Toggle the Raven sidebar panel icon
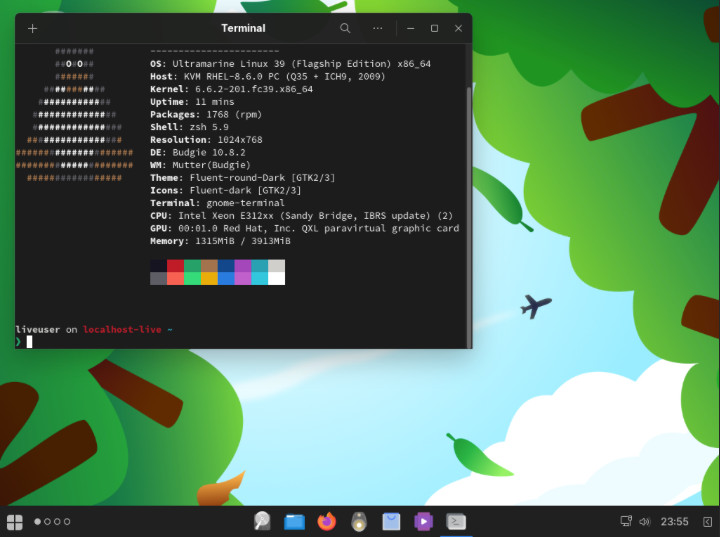720x537 pixels. 708,521
